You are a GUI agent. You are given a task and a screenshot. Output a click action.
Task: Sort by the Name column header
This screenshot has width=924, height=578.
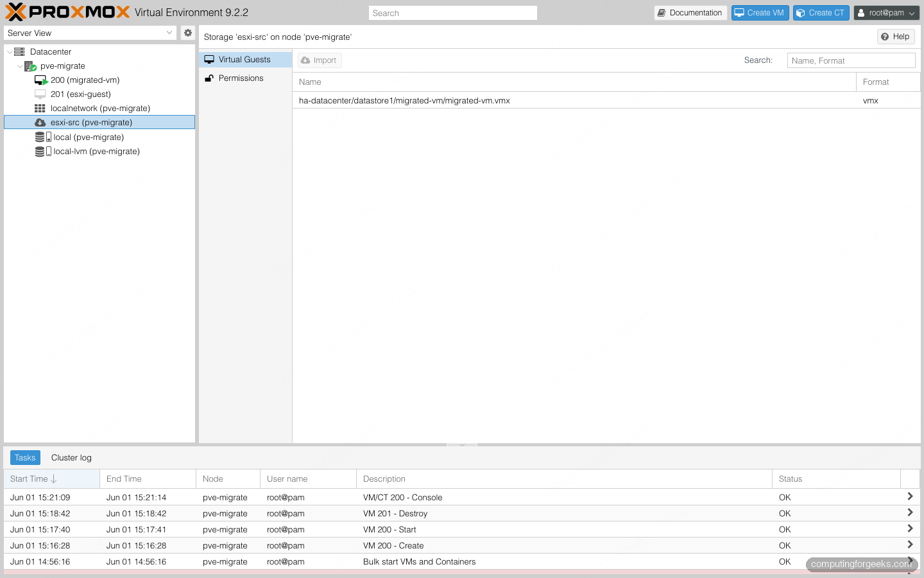click(574, 82)
